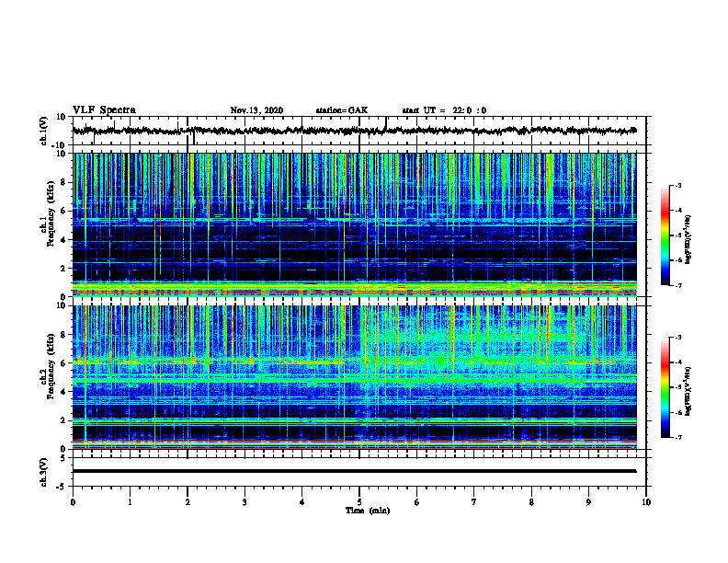
Task: Click the "5" tick on Time axis
Action: pyautogui.click(x=359, y=502)
